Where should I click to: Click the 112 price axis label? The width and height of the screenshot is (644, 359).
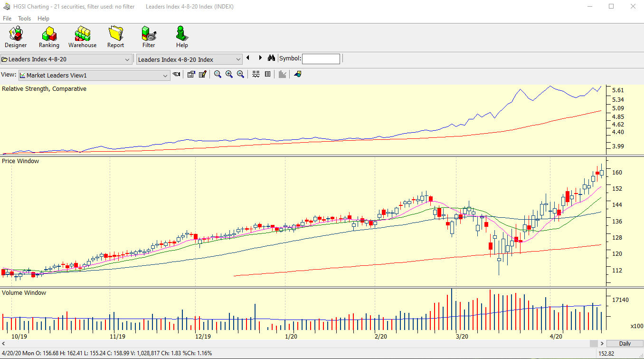(617, 271)
